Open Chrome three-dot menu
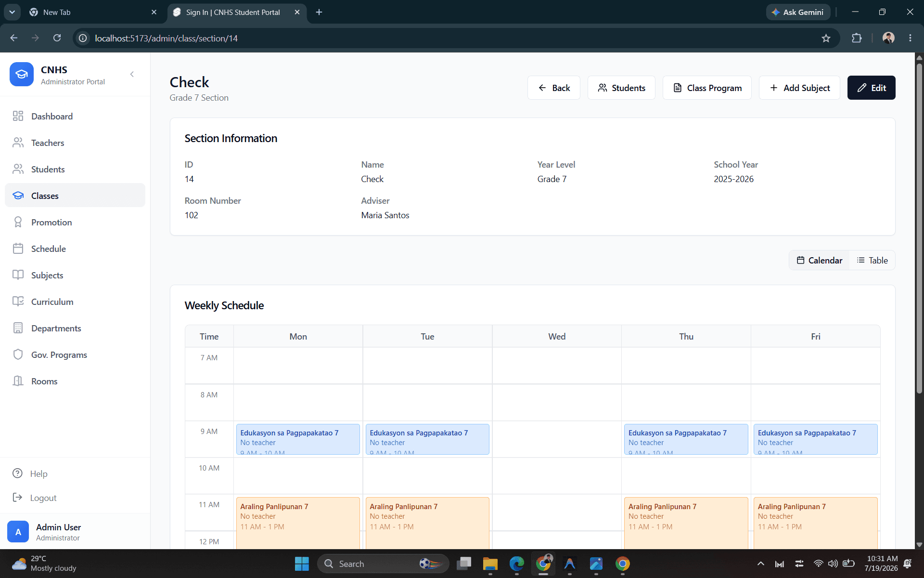Screen dimensions: 924x578 coord(910,38)
